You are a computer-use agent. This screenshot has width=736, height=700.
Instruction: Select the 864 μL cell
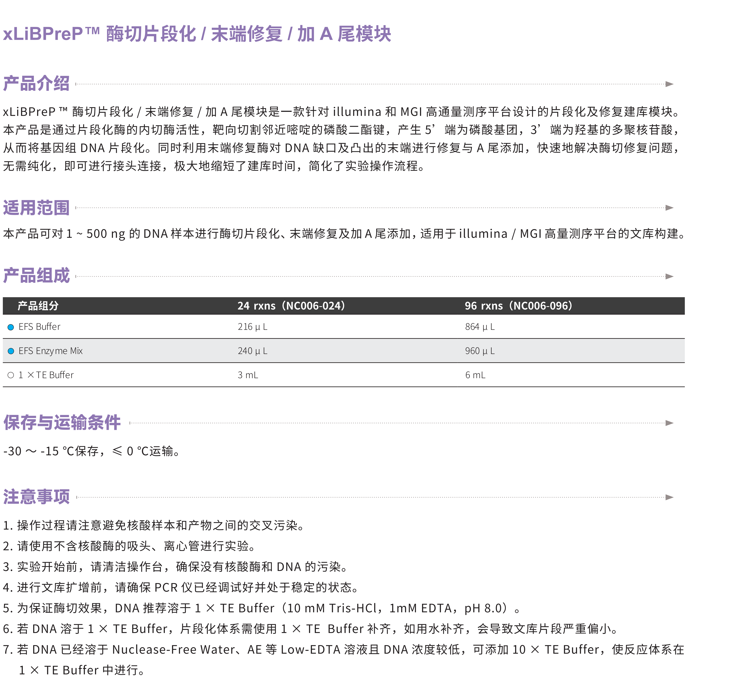(x=480, y=327)
